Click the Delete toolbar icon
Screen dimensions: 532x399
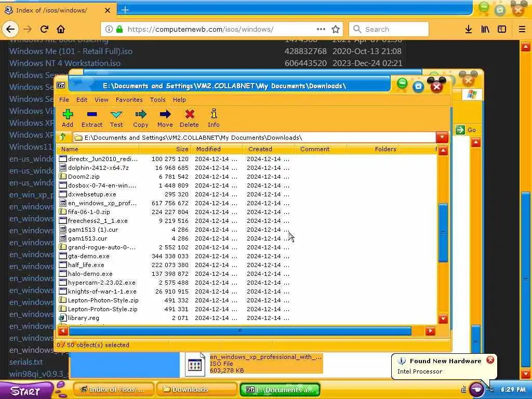[x=189, y=118]
